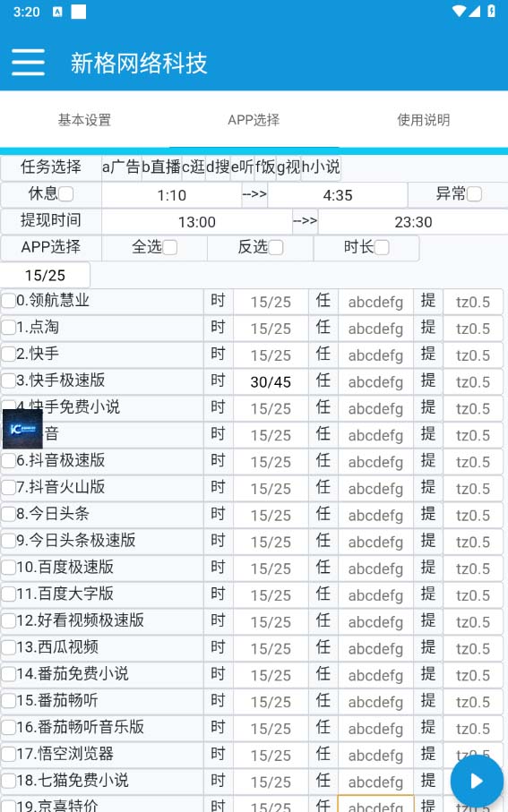The height and width of the screenshot is (812, 508).
Task: Enable the 休息 checkbox
Action: pos(65,194)
